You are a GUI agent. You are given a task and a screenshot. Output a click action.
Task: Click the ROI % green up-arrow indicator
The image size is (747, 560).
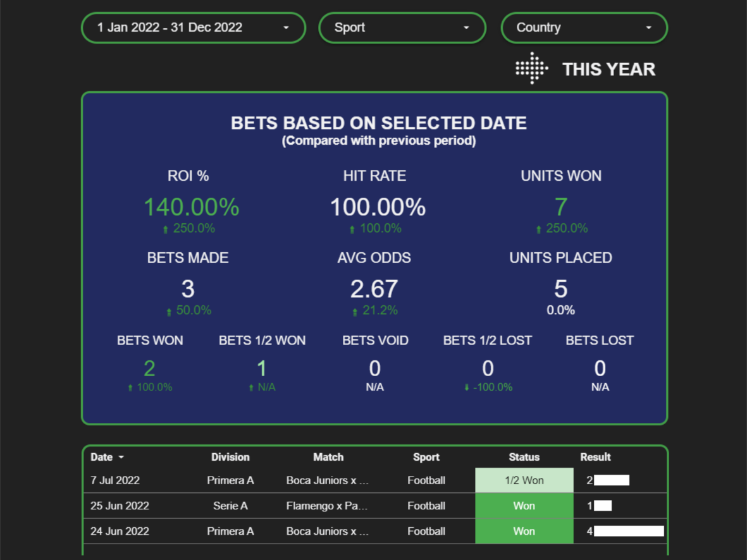(166, 229)
